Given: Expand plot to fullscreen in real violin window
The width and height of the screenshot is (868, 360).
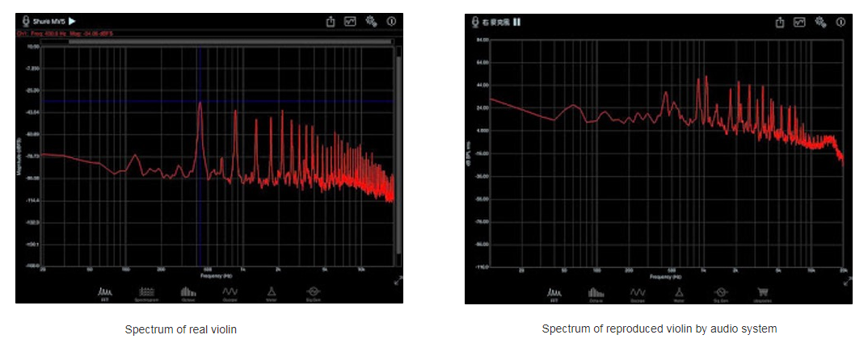Looking at the screenshot, I should click(x=398, y=280).
